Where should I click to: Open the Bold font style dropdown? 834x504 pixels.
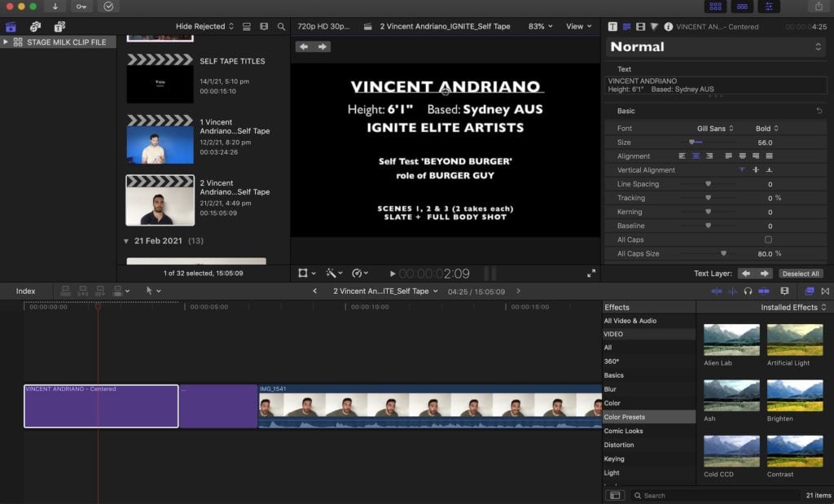click(766, 128)
